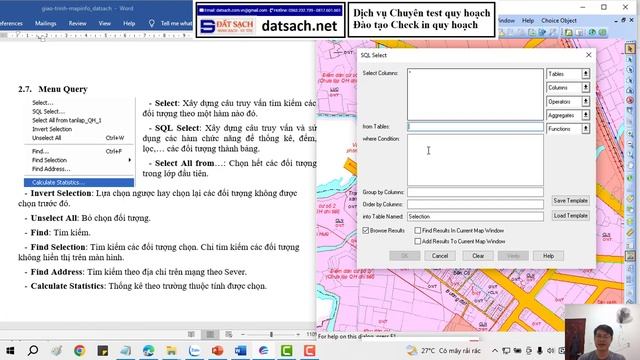Screen dimensions: 640x360
Task: Activate the Zoom-out magnifier tool in MapInfo
Action: 630,144
